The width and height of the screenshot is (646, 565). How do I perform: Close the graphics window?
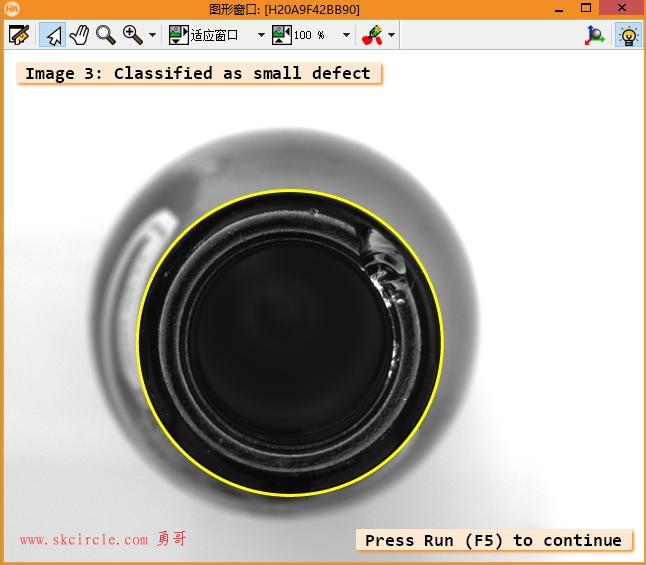[622, 8]
